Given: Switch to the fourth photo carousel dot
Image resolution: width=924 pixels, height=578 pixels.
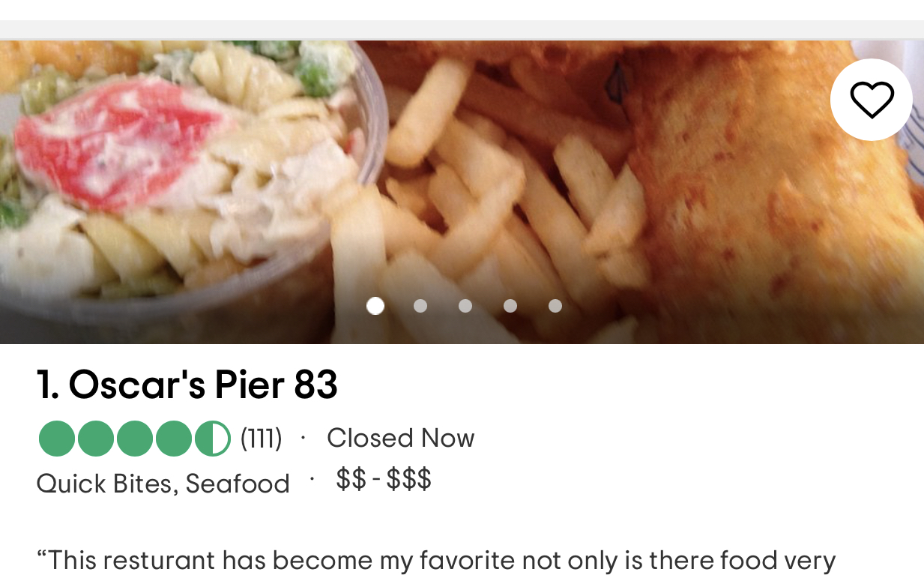Looking at the screenshot, I should (510, 306).
